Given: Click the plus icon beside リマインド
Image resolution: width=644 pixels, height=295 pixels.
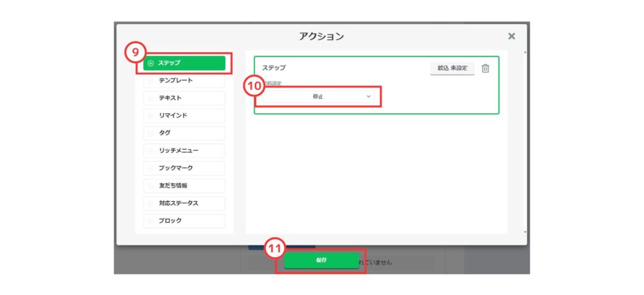Looking at the screenshot, I should click(150, 116).
